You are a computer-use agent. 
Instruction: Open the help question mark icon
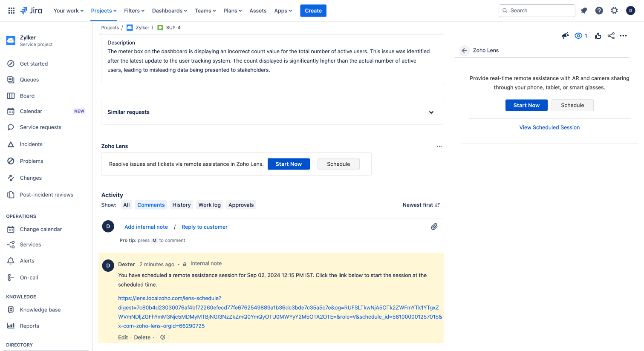[599, 11]
